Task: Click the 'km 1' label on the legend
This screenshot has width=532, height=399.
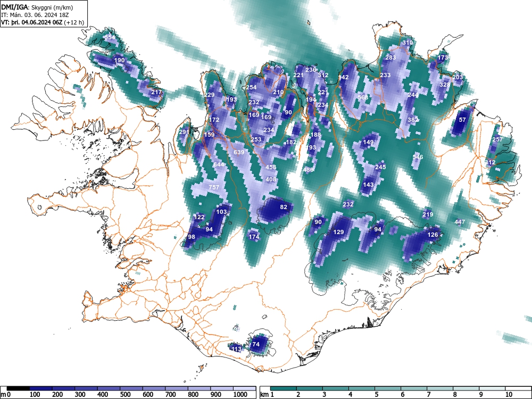Action: (x=267, y=395)
